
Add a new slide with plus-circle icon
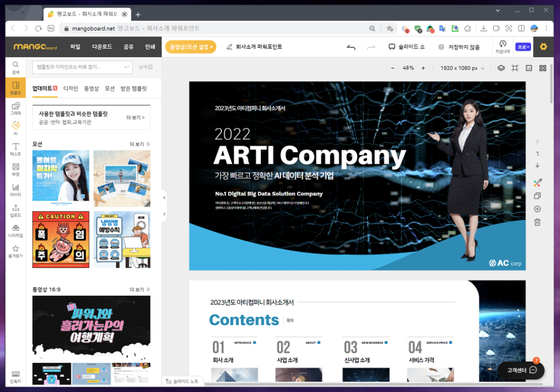coord(537,209)
